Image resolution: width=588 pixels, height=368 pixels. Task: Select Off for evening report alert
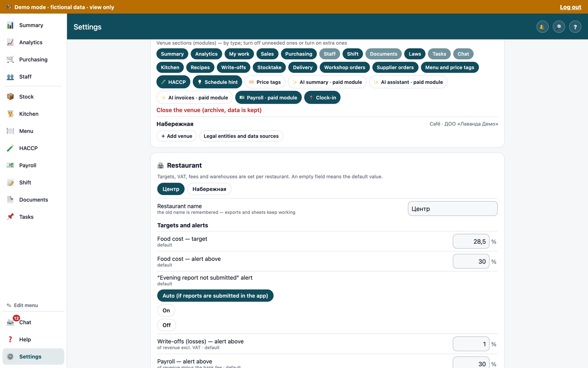166,325
